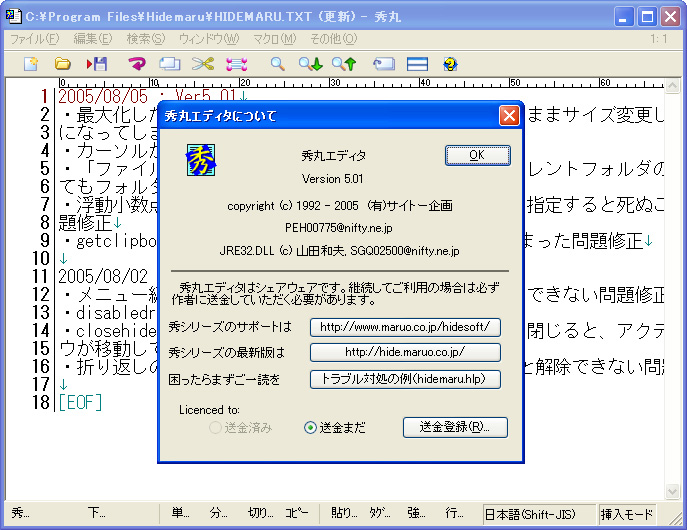Open the 編集(E) menu

pyautogui.click(x=93, y=39)
